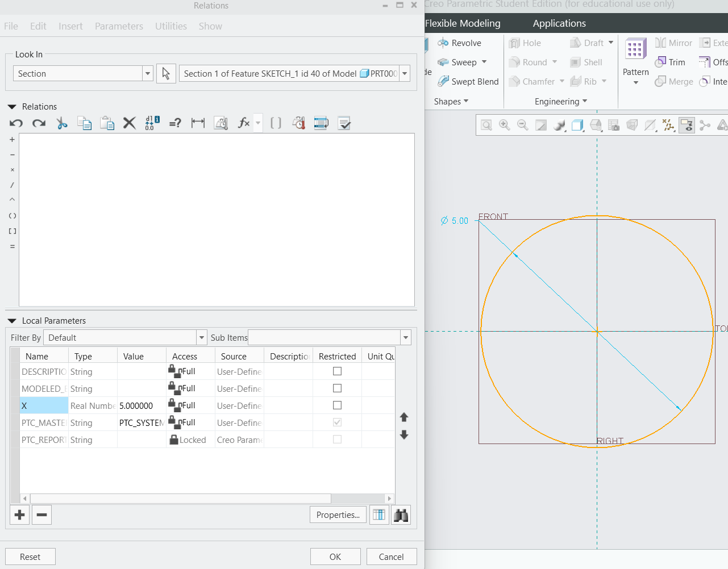
Task: Open the Filter By dropdown
Action: [201, 337]
